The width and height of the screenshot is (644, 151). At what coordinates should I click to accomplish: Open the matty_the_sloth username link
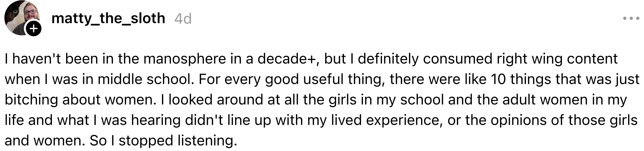click(x=108, y=18)
